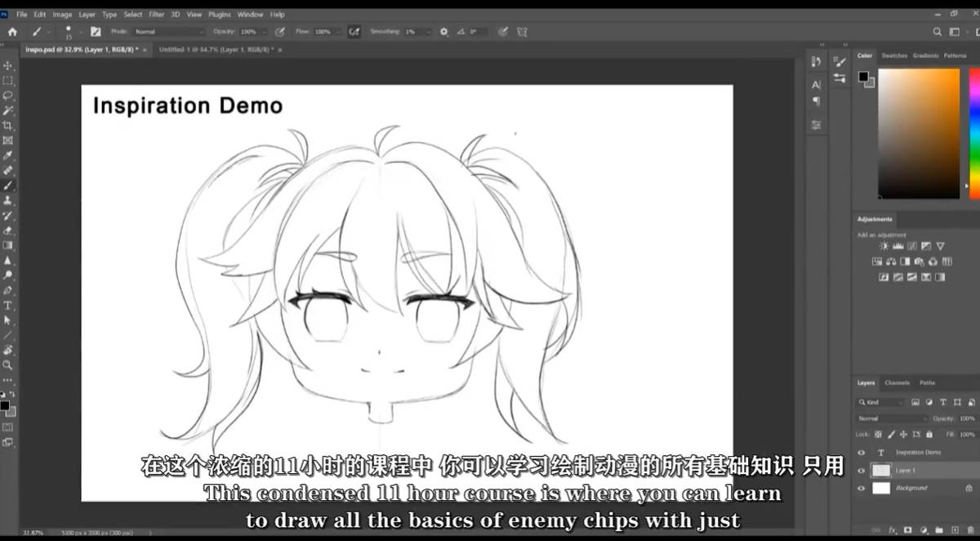Hide the Background layer
Screen dimensions: 980x541
coord(862,488)
